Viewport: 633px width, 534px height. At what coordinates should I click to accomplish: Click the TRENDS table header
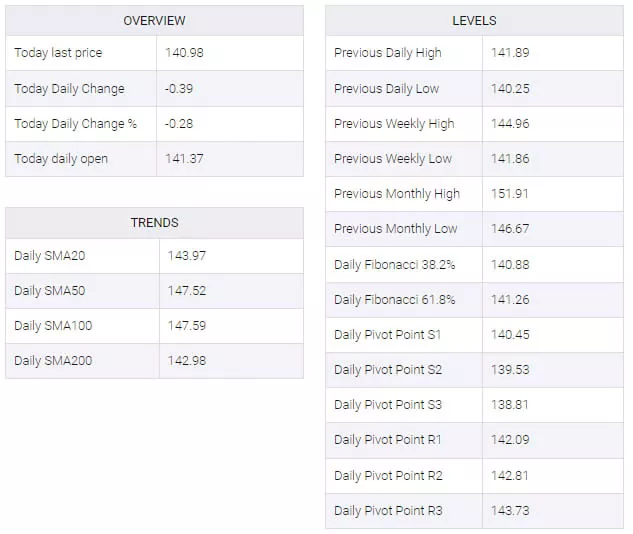tap(154, 223)
